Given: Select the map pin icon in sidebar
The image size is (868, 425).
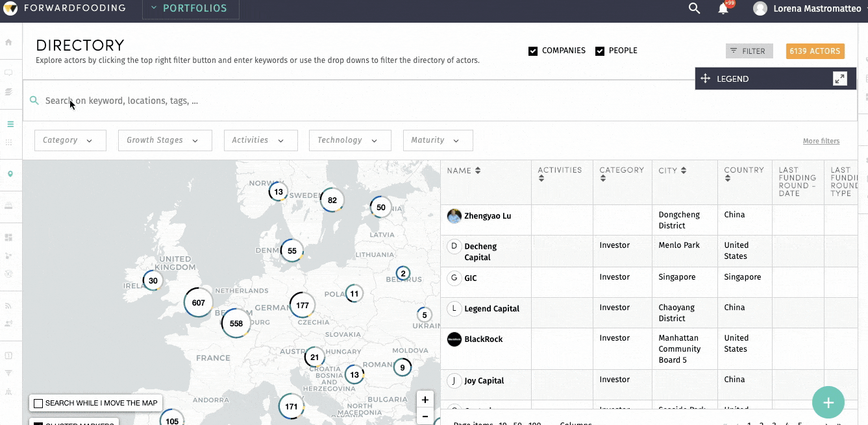Looking at the screenshot, I should (10, 174).
